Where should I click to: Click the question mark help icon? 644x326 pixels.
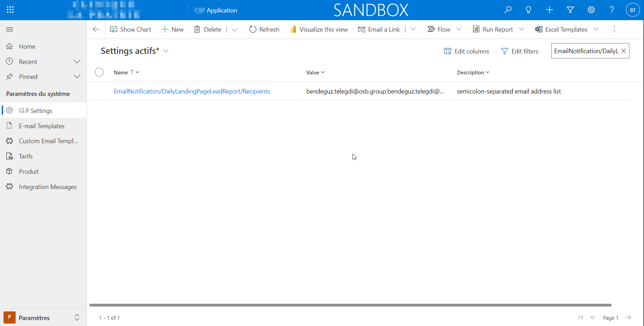[x=612, y=10]
